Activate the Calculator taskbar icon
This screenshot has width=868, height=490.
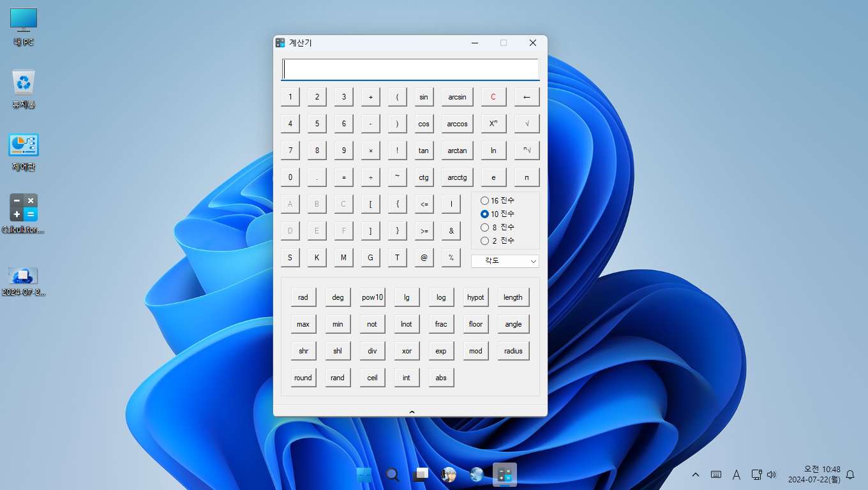tap(505, 475)
